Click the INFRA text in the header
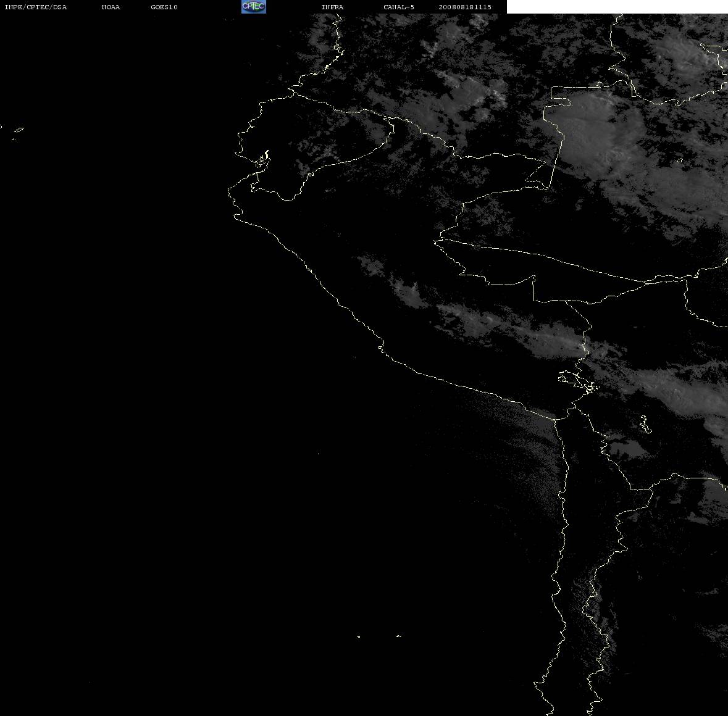 pyautogui.click(x=332, y=7)
